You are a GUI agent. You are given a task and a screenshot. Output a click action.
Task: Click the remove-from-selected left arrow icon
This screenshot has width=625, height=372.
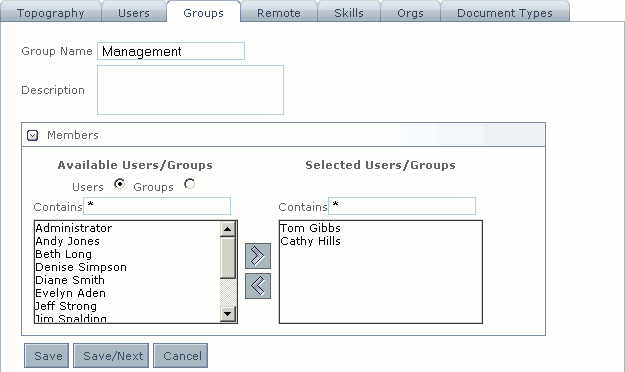coord(258,286)
